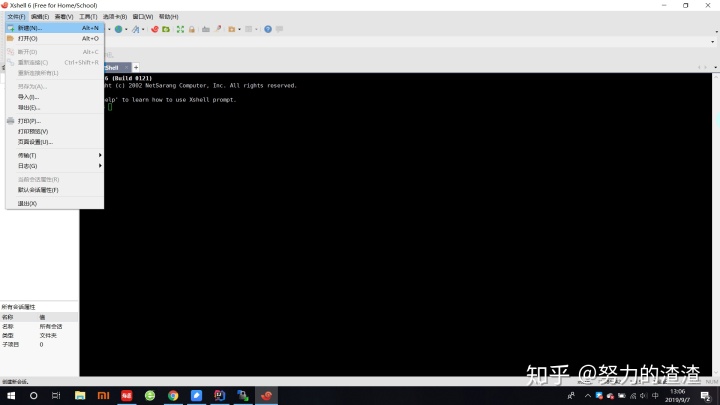The image size is (720, 405).
Task: Show hidden system tray icons
Action: pos(588,395)
